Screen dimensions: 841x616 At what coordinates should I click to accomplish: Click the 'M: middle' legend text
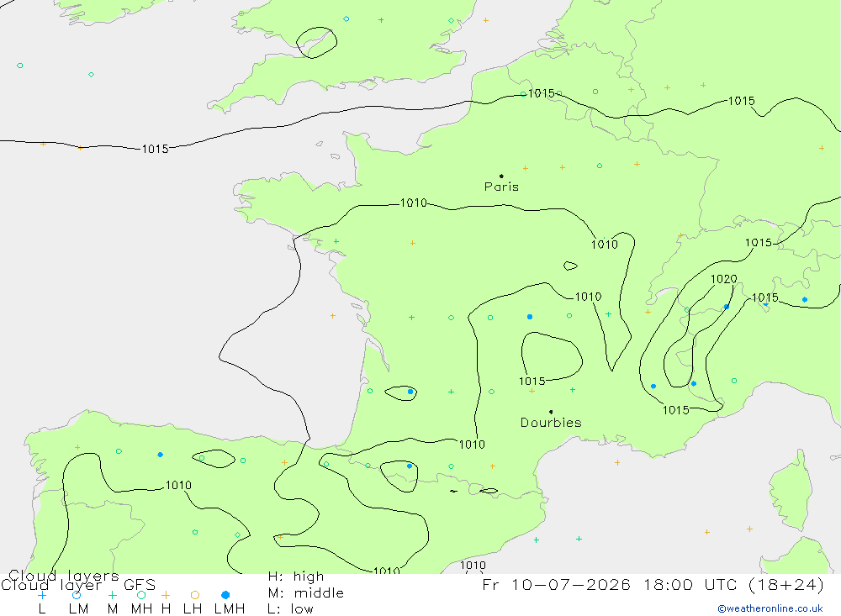point(306,593)
